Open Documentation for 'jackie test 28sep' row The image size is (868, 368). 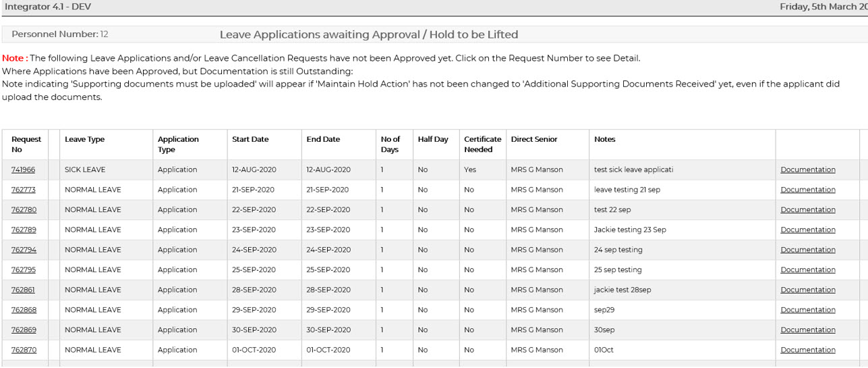coord(807,290)
